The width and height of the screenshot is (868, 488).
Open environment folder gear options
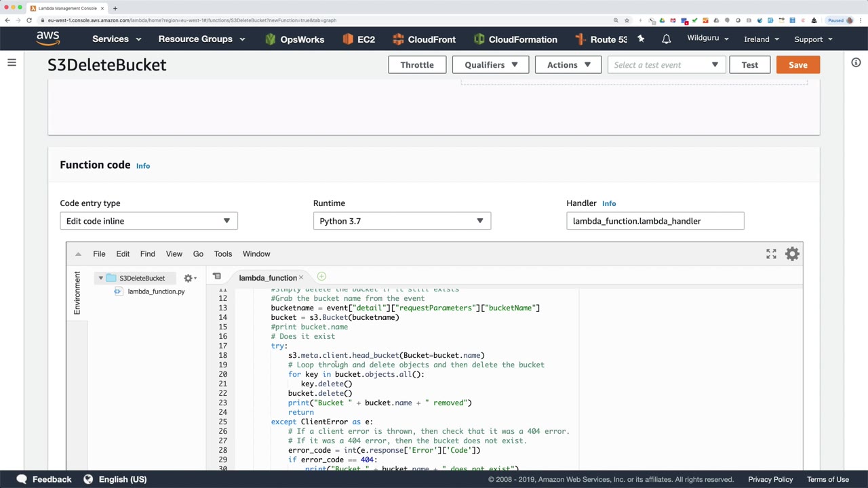[190, 278]
